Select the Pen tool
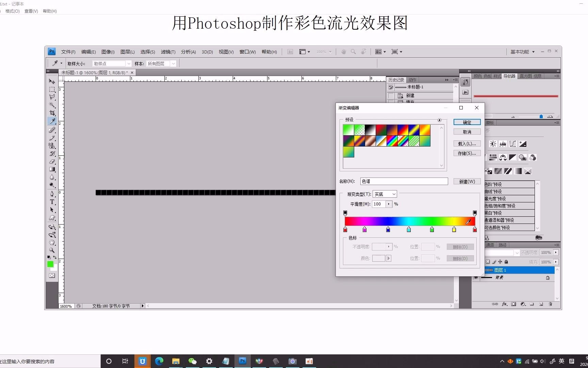588x368 pixels. pos(52,194)
